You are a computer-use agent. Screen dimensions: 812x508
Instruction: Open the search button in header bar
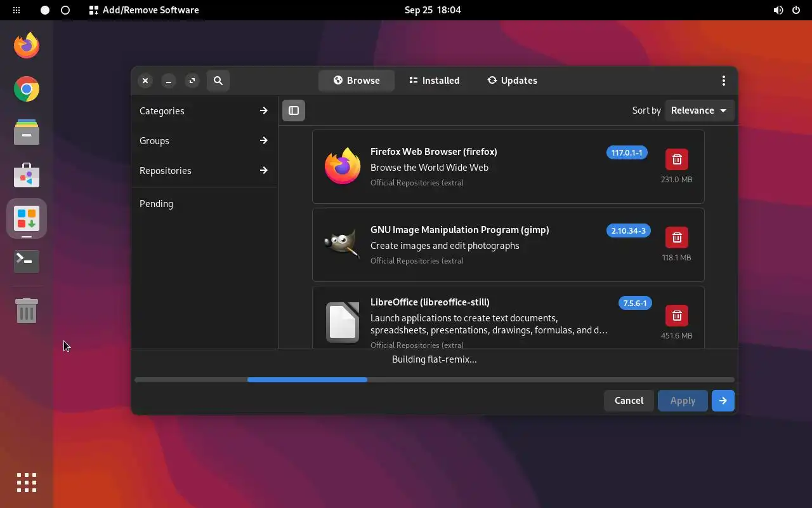point(218,81)
